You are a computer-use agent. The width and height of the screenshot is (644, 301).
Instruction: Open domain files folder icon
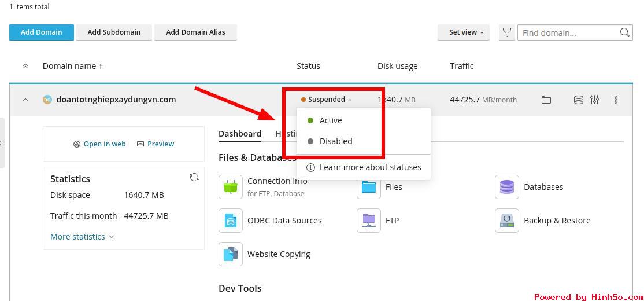[546, 100]
